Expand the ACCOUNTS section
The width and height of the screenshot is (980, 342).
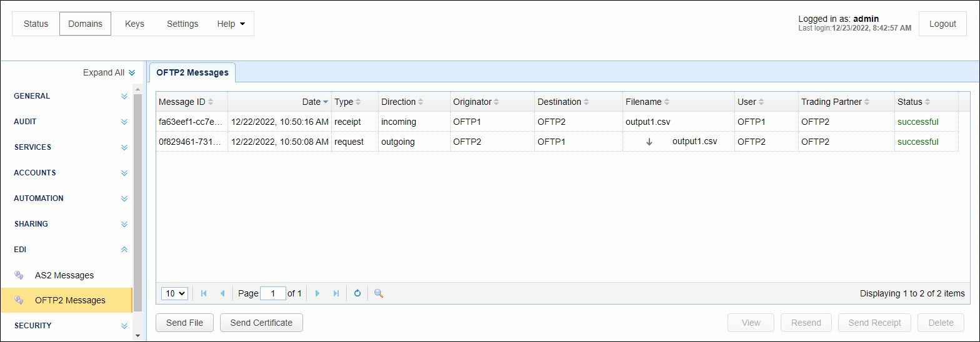point(124,173)
